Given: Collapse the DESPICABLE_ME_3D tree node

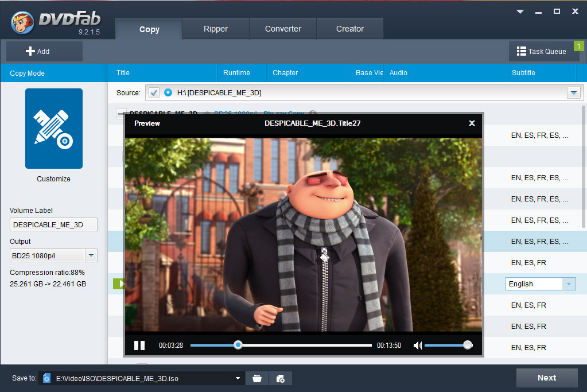Looking at the screenshot, I should [x=121, y=114].
